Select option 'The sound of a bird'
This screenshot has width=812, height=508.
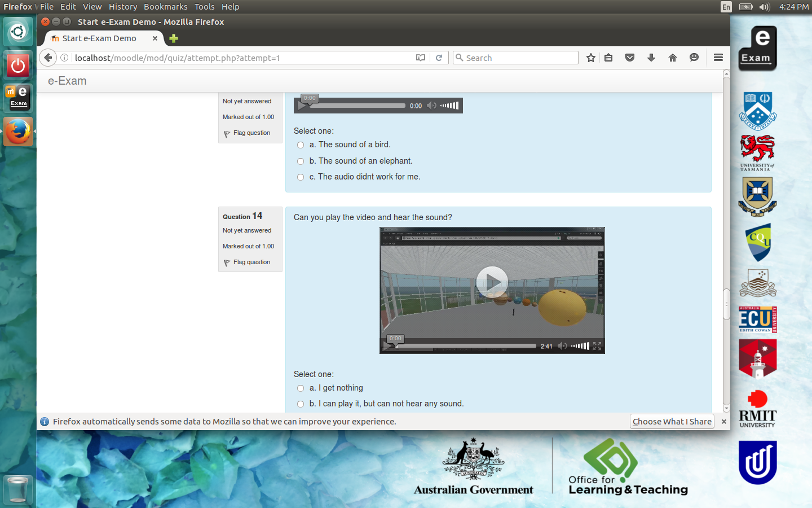pos(301,145)
